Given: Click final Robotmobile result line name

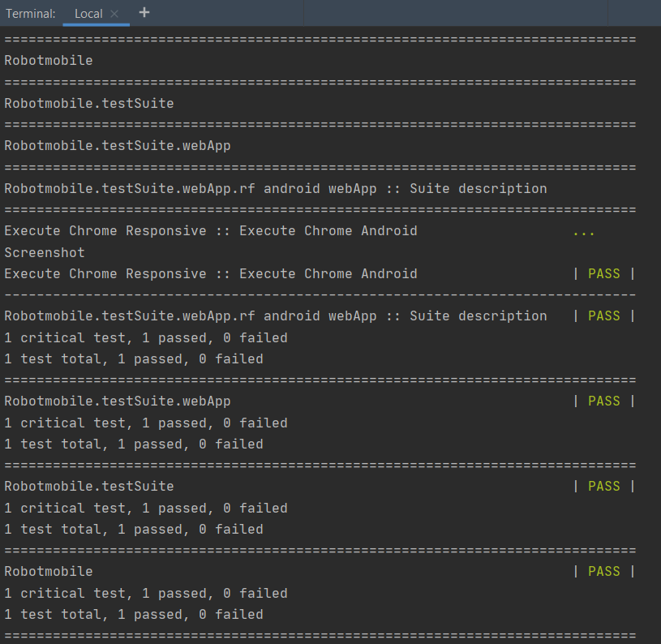Looking at the screenshot, I should (x=49, y=572).
